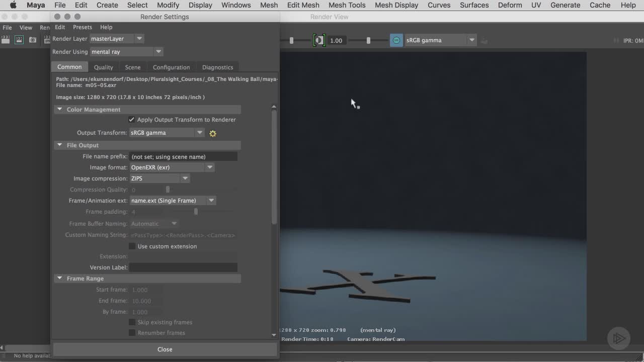644x362 pixels.
Task: Open the Mesh Tools menu in menu bar
Action: (x=347, y=5)
